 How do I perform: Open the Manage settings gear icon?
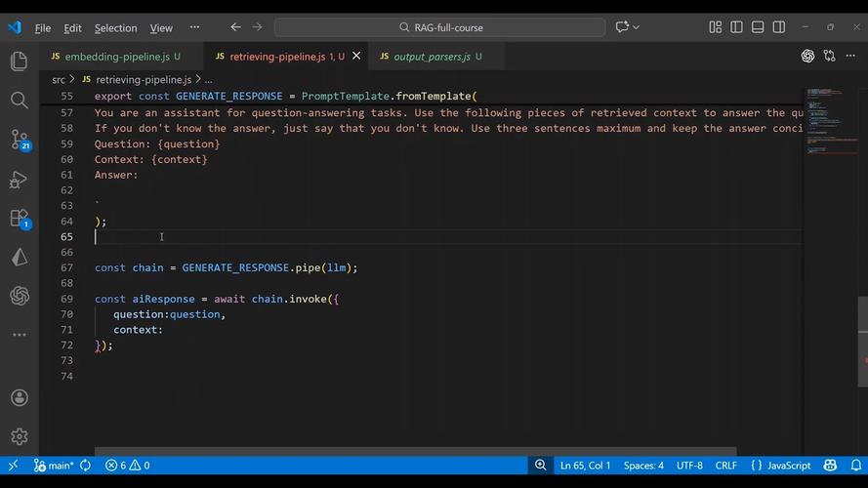click(19, 436)
